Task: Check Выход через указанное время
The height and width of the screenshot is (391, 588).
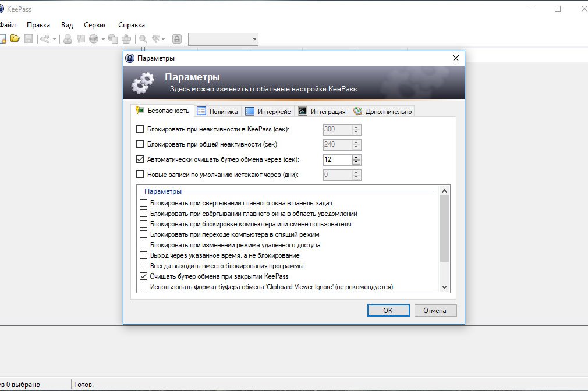Action: tap(143, 255)
